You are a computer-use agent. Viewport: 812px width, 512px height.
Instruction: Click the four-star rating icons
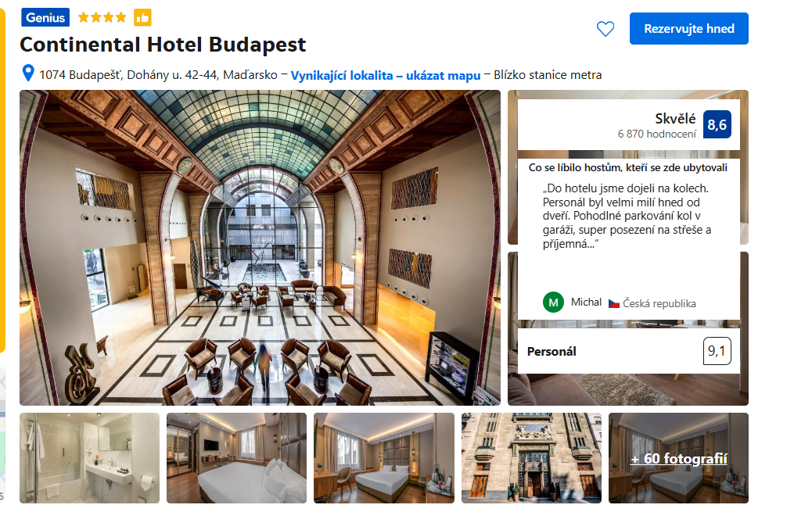pos(102,18)
